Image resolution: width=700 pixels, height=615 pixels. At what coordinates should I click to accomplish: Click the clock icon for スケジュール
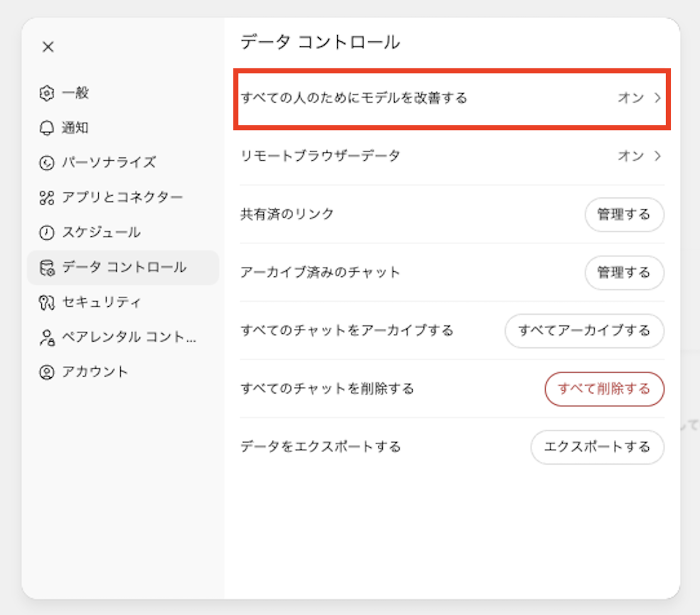pos(47,233)
